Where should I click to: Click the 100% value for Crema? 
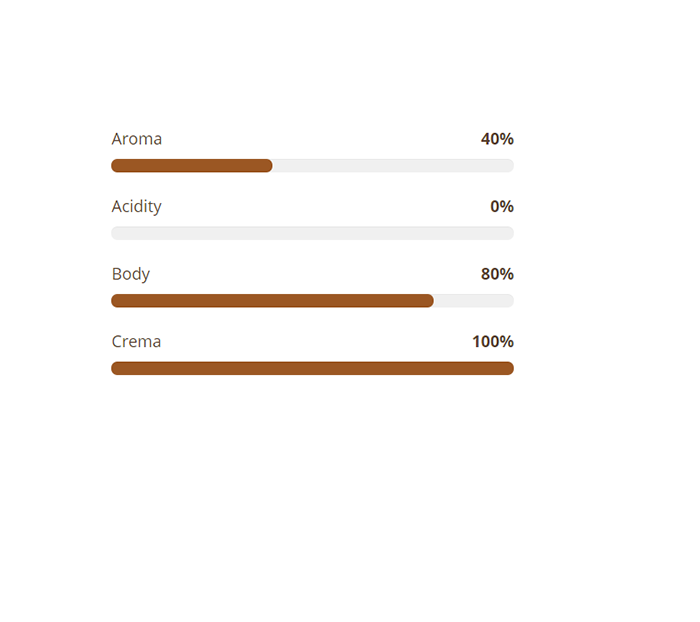coord(493,342)
